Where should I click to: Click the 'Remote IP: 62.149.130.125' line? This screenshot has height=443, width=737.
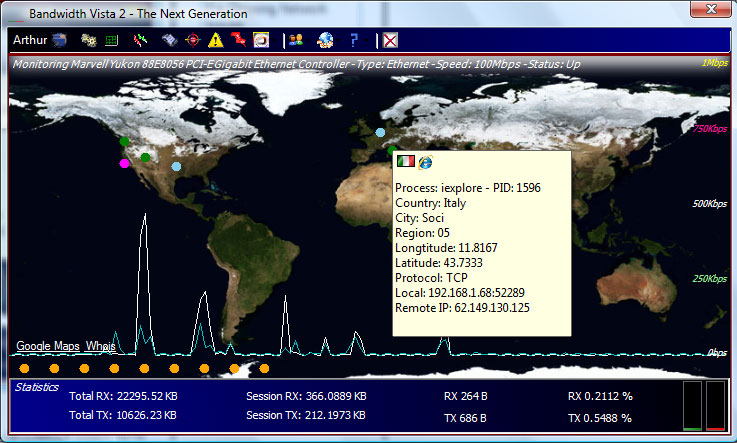point(462,308)
